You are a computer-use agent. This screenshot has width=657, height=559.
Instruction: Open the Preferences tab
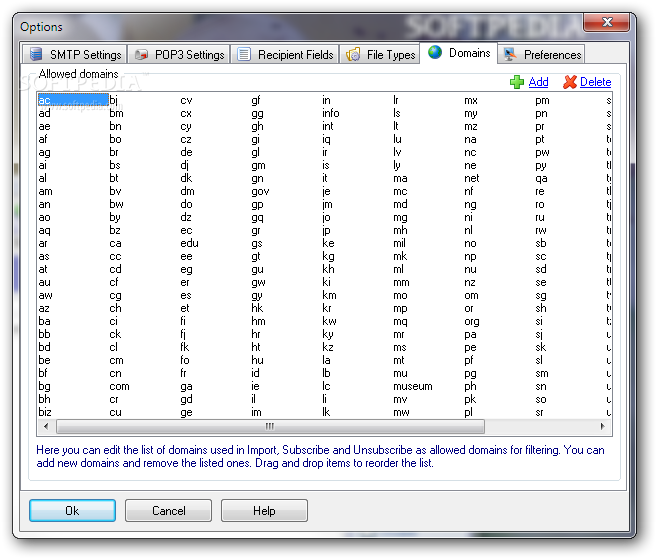click(x=541, y=54)
